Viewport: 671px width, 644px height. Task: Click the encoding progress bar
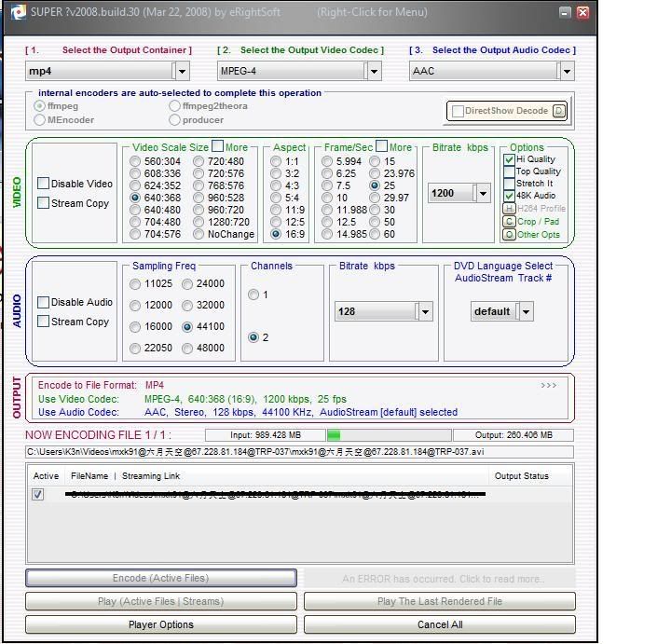tap(388, 435)
